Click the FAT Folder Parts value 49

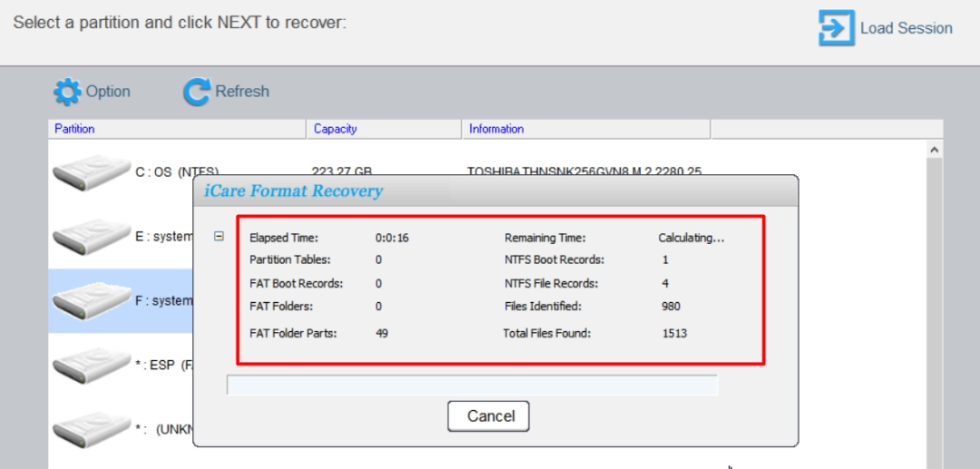(382, 334)
